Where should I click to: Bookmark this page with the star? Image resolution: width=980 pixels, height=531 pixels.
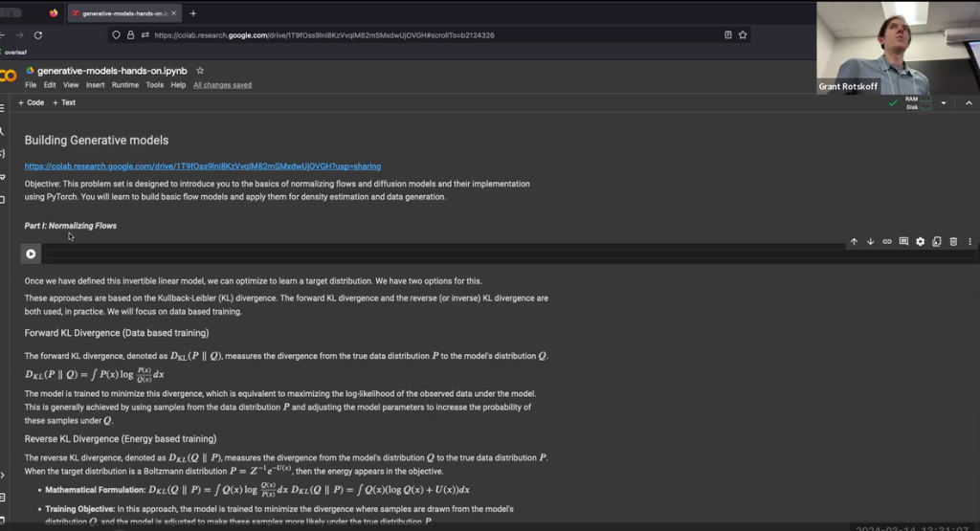point(743,35)
